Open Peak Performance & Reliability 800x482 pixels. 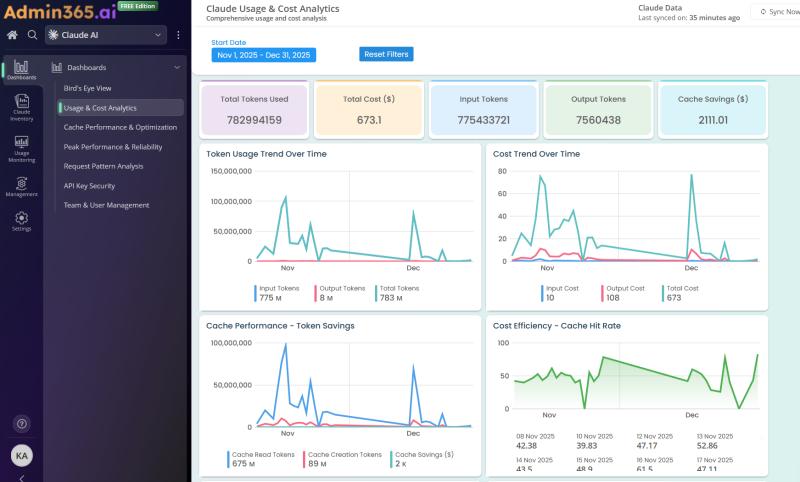[x=113, y=147]
